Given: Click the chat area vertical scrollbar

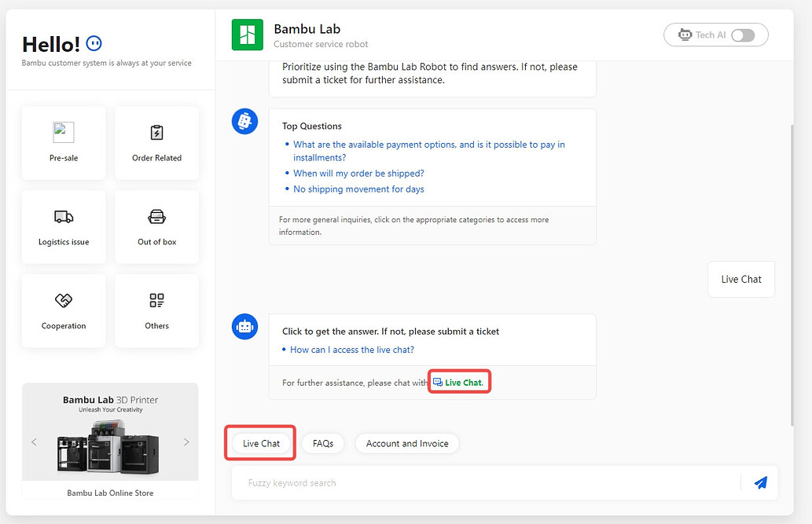Looking at the screenshot, I should pyautogui.click(x=791, y=274).
